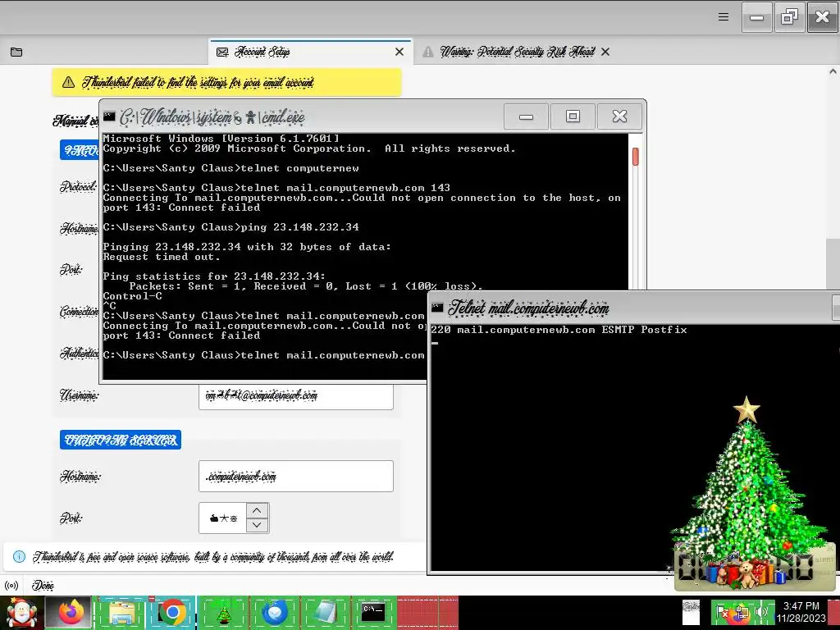Close the Potential Security Risk Ahead tab
840x630 pixels.
[605, 52]
